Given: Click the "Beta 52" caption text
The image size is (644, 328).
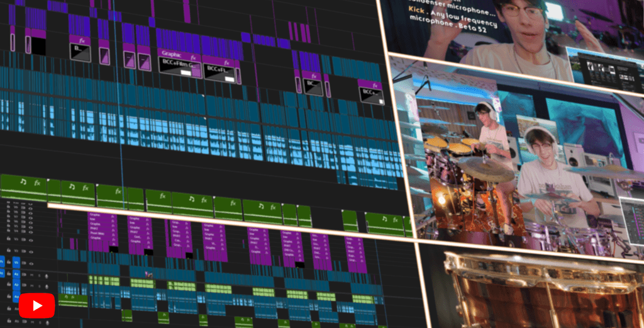Looking at the screenshot, I should click(x=472, y=29).
